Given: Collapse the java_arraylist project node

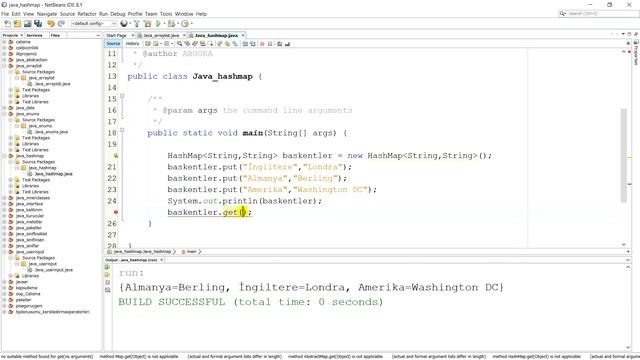Looking at the screenshot, I should coord(4,66).
